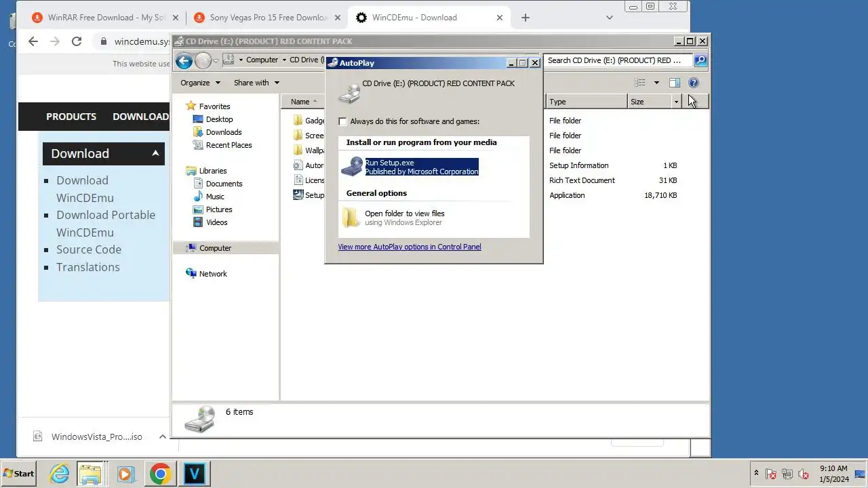Select Libraries in the navigation pane
The height and width of the screenshot is (488, 868).
point(213,171)
